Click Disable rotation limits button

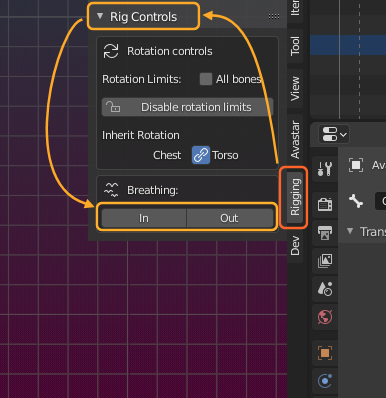(x=187, y=107)
